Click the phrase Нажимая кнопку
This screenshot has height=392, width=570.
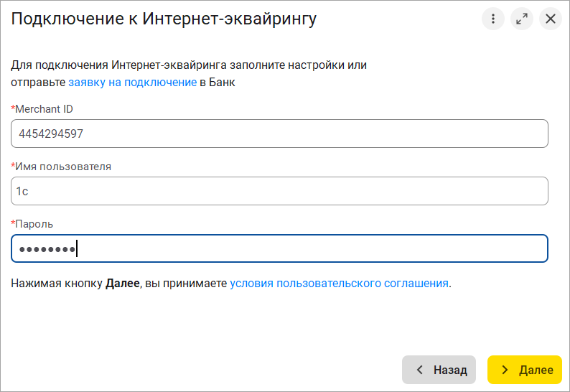(57, 283)
